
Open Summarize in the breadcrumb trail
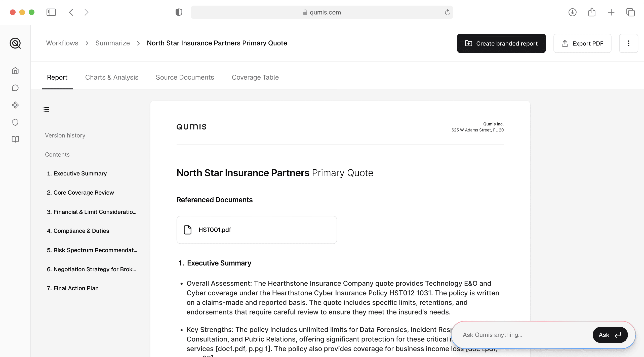[112, 43]
